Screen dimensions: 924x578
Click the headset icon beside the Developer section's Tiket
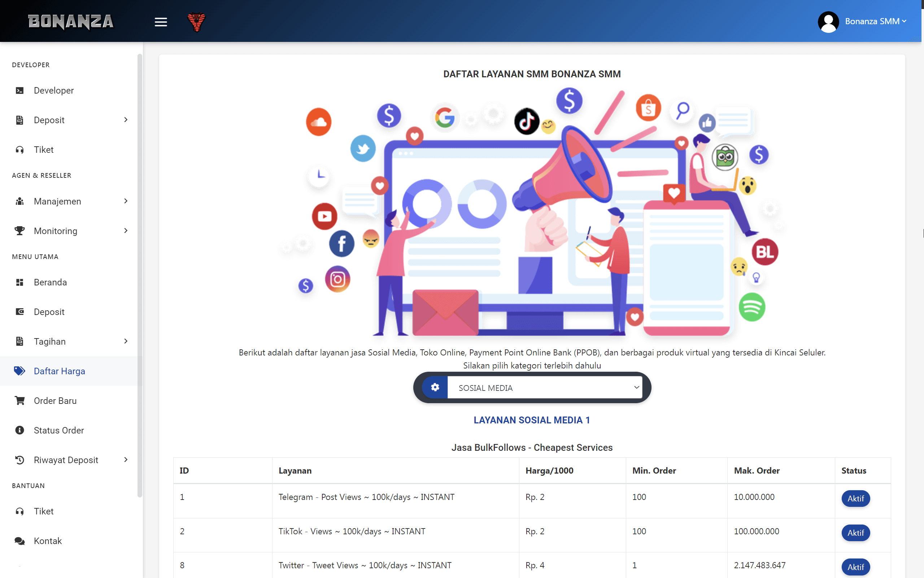click(19, 150)
